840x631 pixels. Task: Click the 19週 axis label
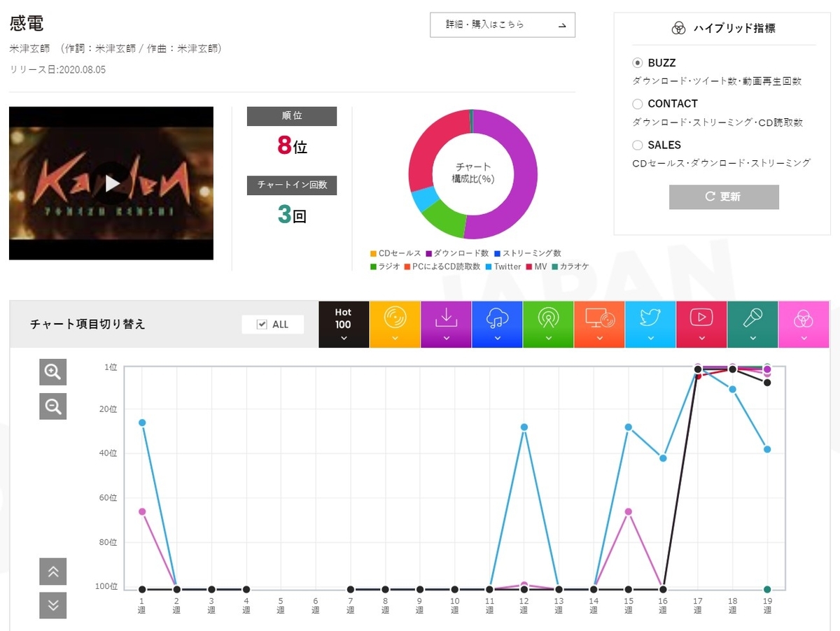point(767,605)
